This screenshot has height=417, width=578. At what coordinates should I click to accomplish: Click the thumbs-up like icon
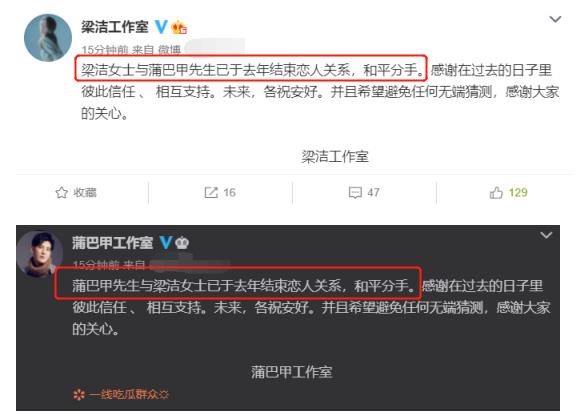(x=496, y=192)
